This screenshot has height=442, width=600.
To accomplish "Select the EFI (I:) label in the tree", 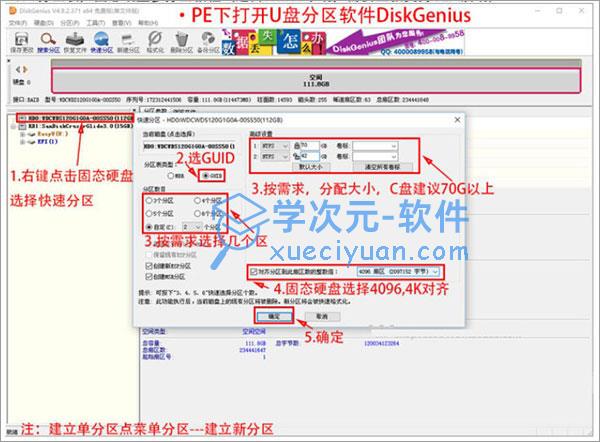I will click(47, 142).
